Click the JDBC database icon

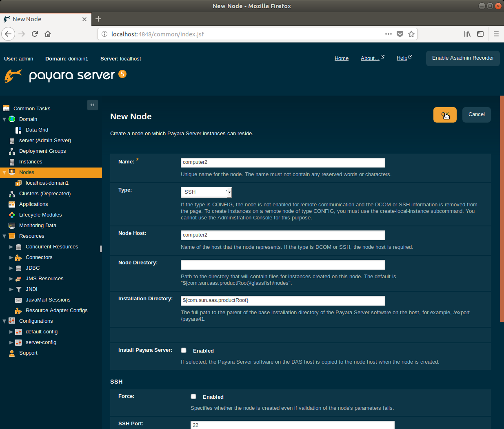18,268
